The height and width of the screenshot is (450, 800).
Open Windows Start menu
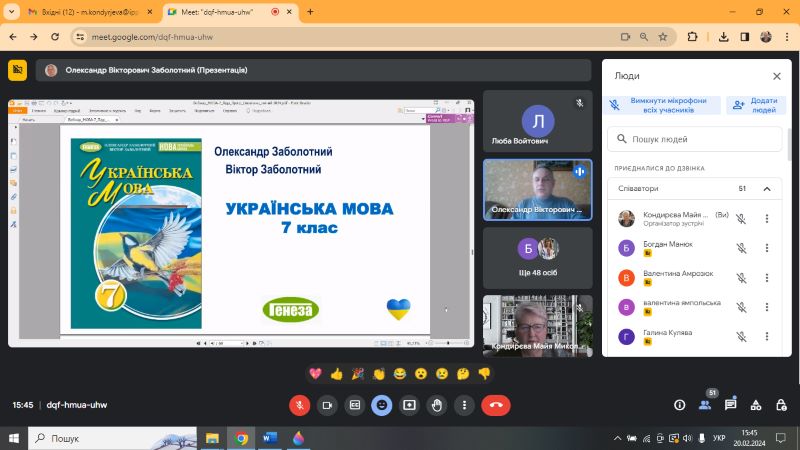(14, 438)
